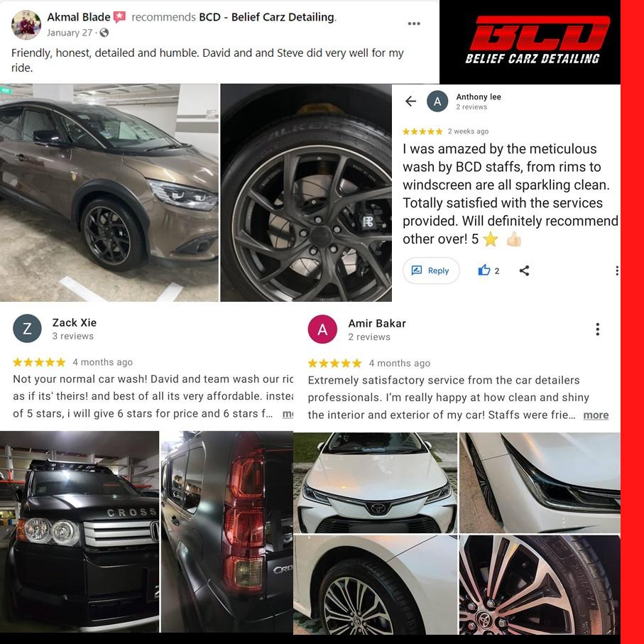Click the thumbs-up like icon on Anthony's review
Image resolution: width=644 pixels, height=644 pixels.
pos(484,271)
